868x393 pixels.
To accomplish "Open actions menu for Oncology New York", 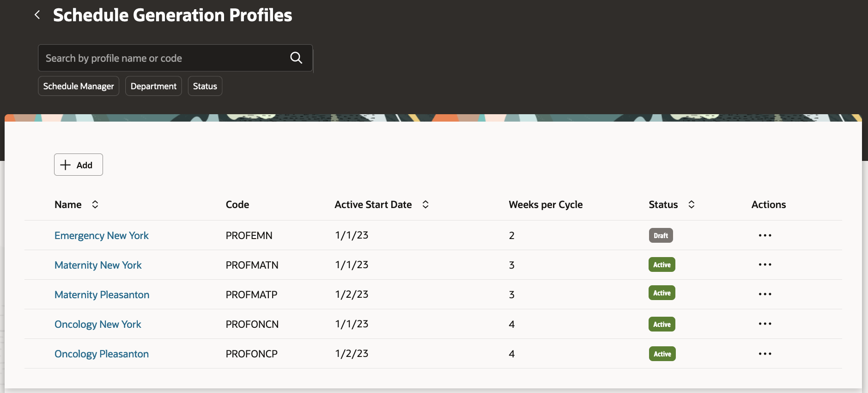I will tap(765, 324).
